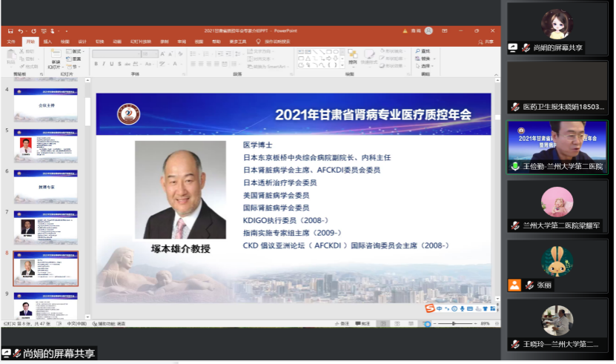
Task: Toggle Underline text formatting
Action: [x=110, y=64]
